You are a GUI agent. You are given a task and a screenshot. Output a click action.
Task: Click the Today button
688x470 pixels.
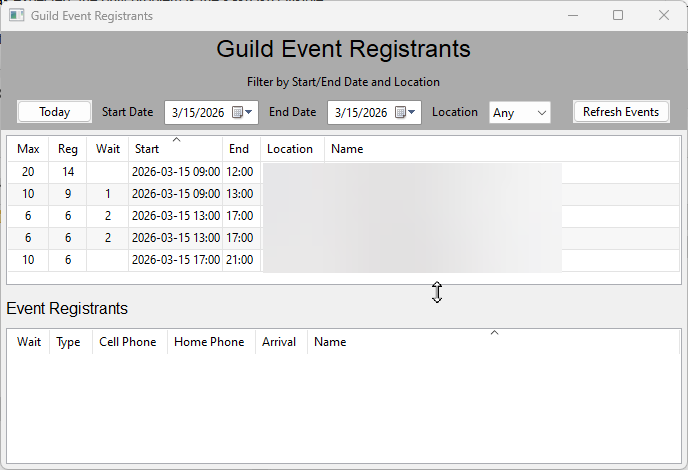coord(54,112)
